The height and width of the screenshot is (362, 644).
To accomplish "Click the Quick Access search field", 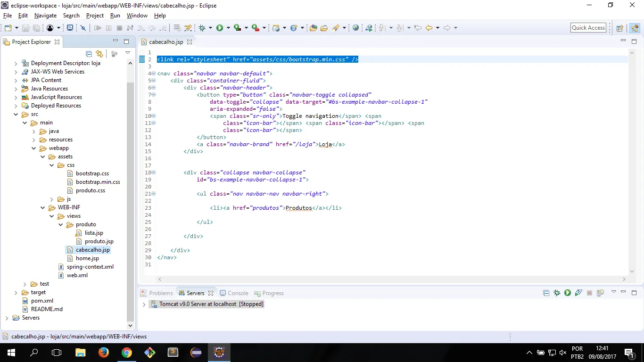I will pyautogui.click(x=588, y=28).
